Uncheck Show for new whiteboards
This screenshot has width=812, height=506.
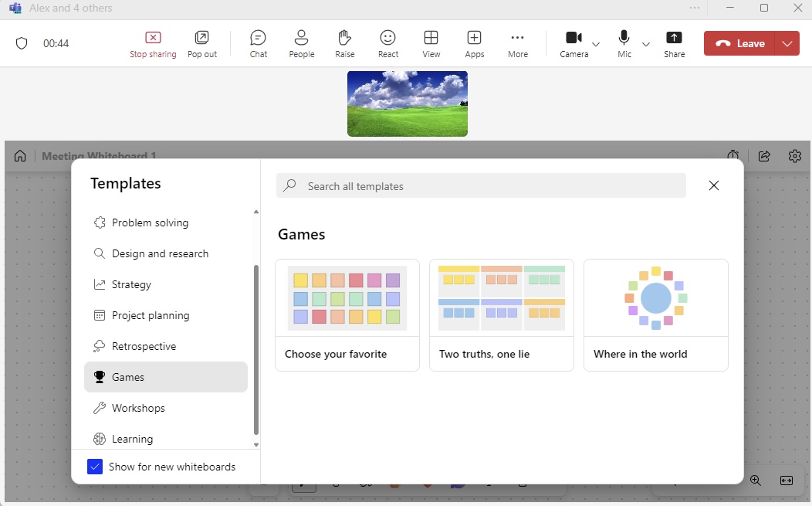(x=95, y=467)
